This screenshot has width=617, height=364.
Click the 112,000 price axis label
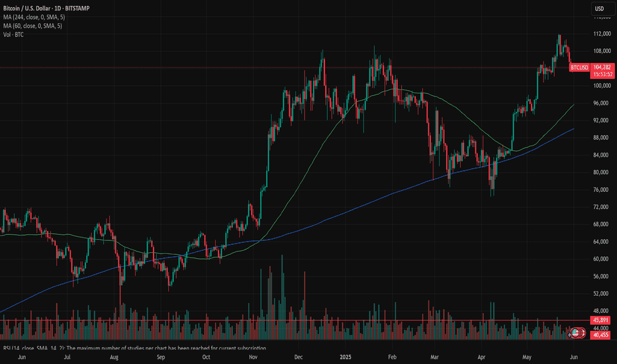602,34
